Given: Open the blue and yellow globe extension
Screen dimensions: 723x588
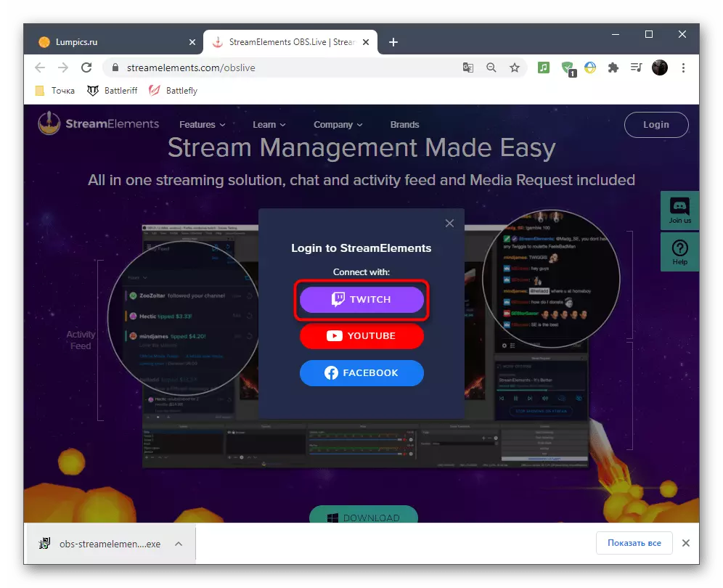Looking at the screenshot, I should click(590, 68).
